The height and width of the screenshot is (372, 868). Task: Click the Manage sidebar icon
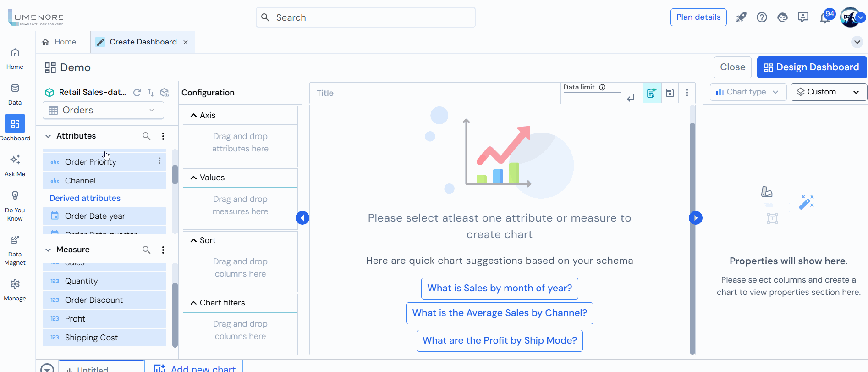[15, 288]
